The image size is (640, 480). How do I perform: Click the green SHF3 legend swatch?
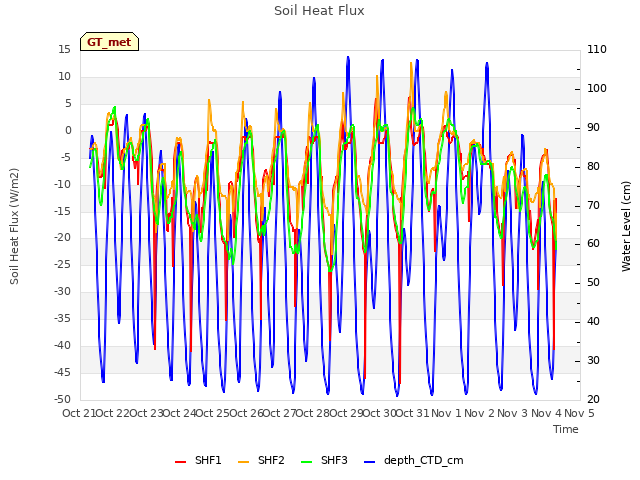pos(306,462)
